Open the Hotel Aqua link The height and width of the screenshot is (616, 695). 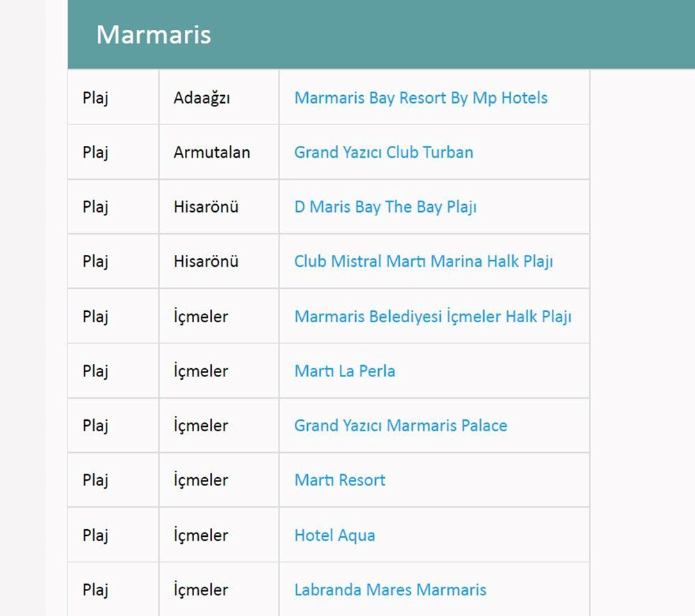334,535
